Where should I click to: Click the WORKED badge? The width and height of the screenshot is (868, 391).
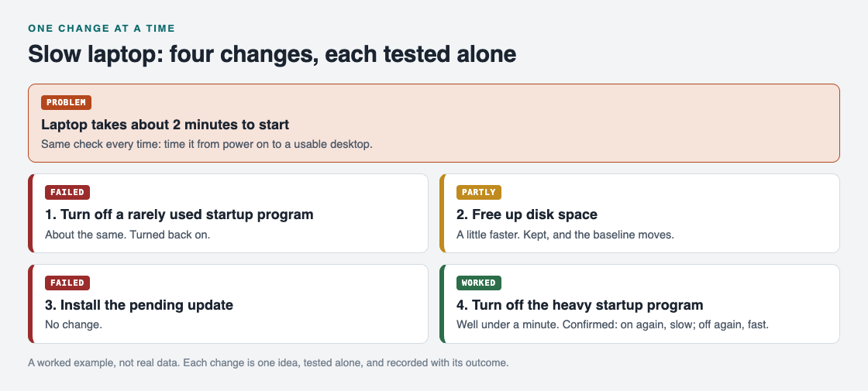coord(479,283)
